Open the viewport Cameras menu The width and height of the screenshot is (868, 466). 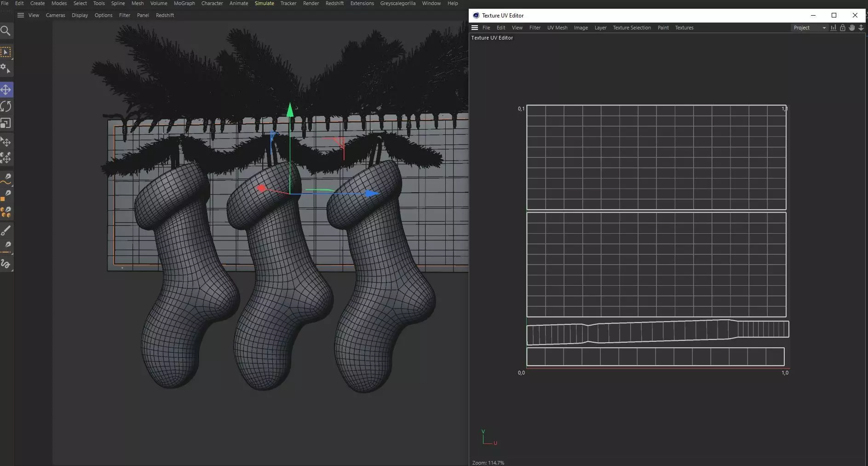pyautogui.click(x=56, y=15)
